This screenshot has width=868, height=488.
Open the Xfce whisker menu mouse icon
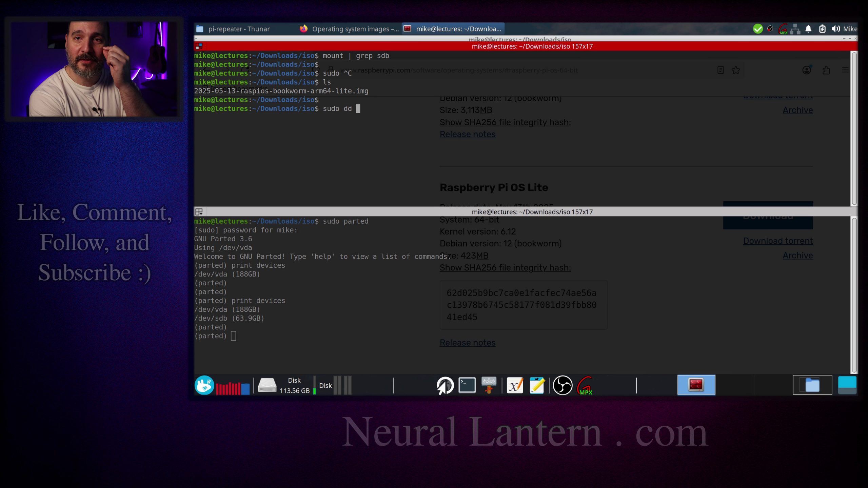tap(204, 385)
